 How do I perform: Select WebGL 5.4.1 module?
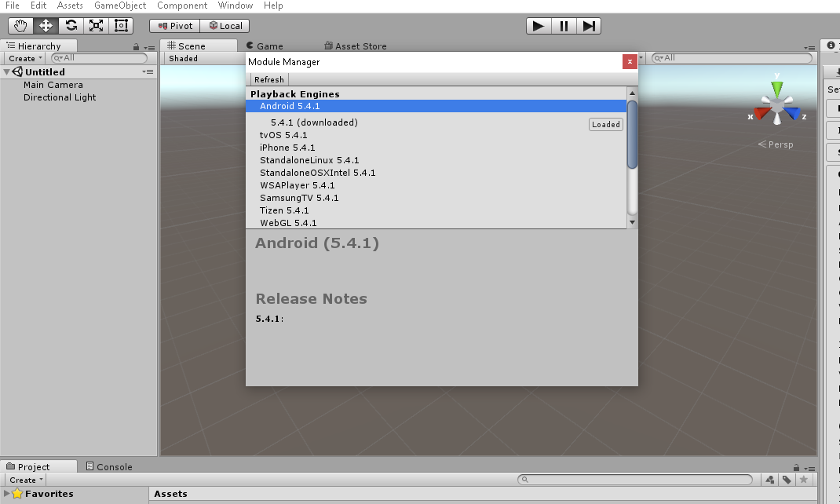pyautogui.click(x=288, y=223)
